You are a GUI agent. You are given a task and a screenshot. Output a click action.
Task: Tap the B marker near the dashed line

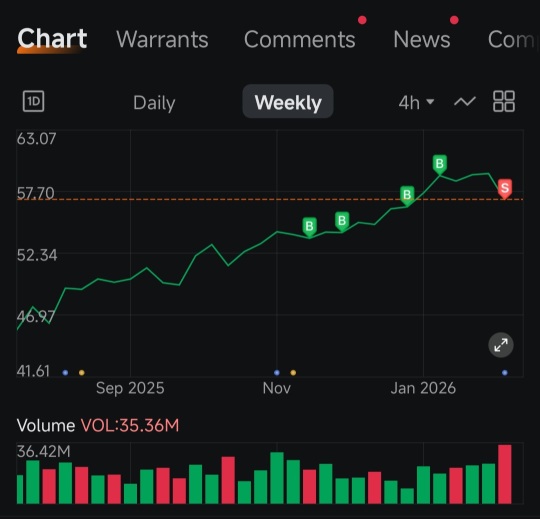[x=407, y=196]
